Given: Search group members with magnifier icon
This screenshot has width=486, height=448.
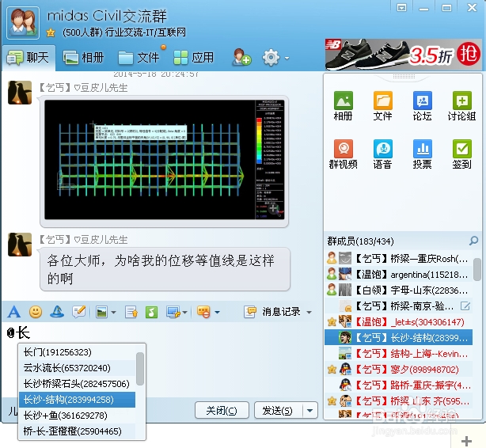Looking at the screenshot, I should 473,241.
